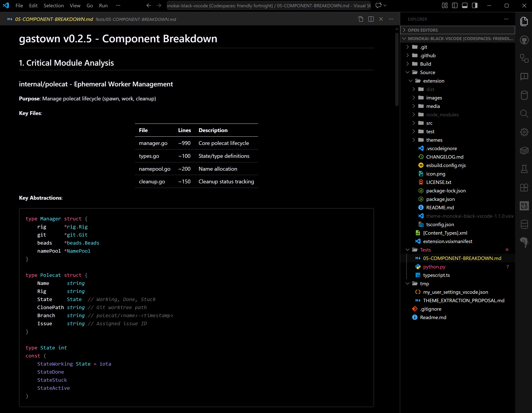Viewport: 532px width, 413px height.
Task: Open the GitHub panel from the activity bar
Action: tap(524, 40)
